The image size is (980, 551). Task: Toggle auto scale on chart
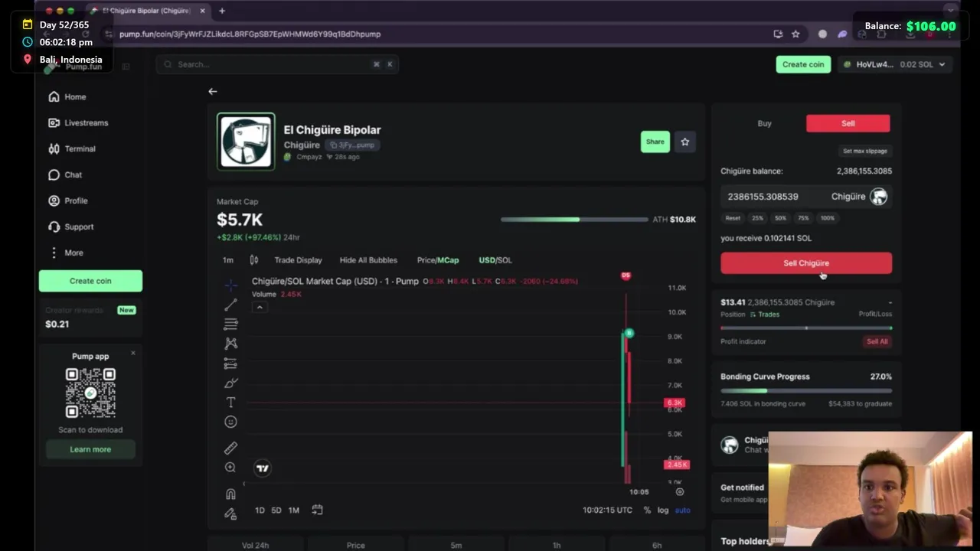coord(682,510)
